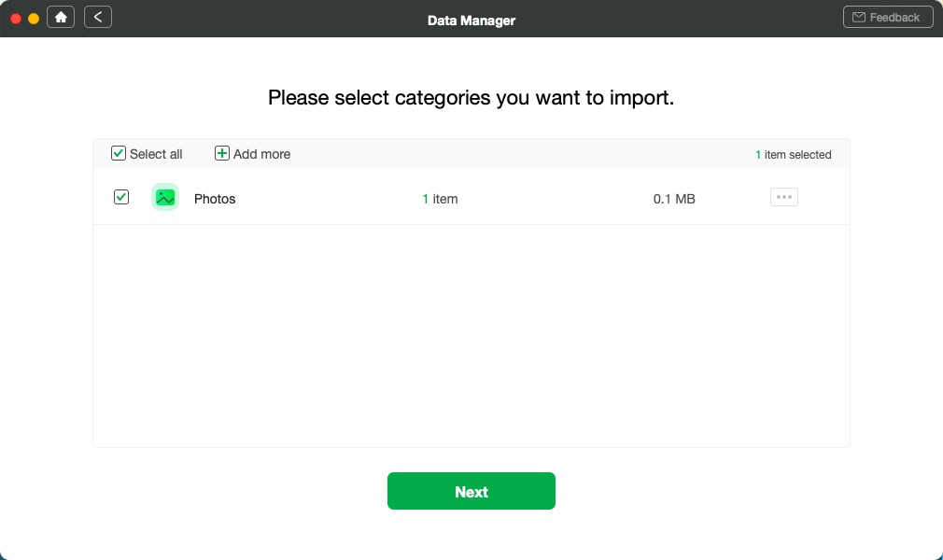Click the import categories heading text
Image resolution: width=943 pixels, height=560 pixels.
pos(471,98)
